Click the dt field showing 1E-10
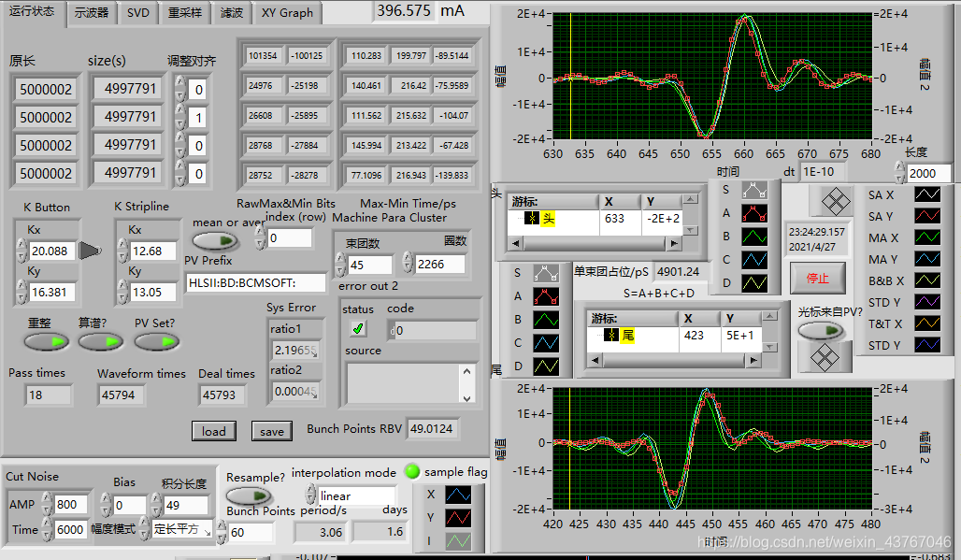 [x=823, y=172]
